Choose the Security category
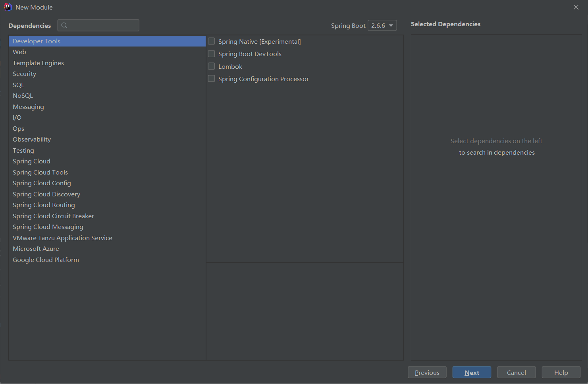Image resolution: width=588 pixels, height=384 pixels. (x=107, y=74)
